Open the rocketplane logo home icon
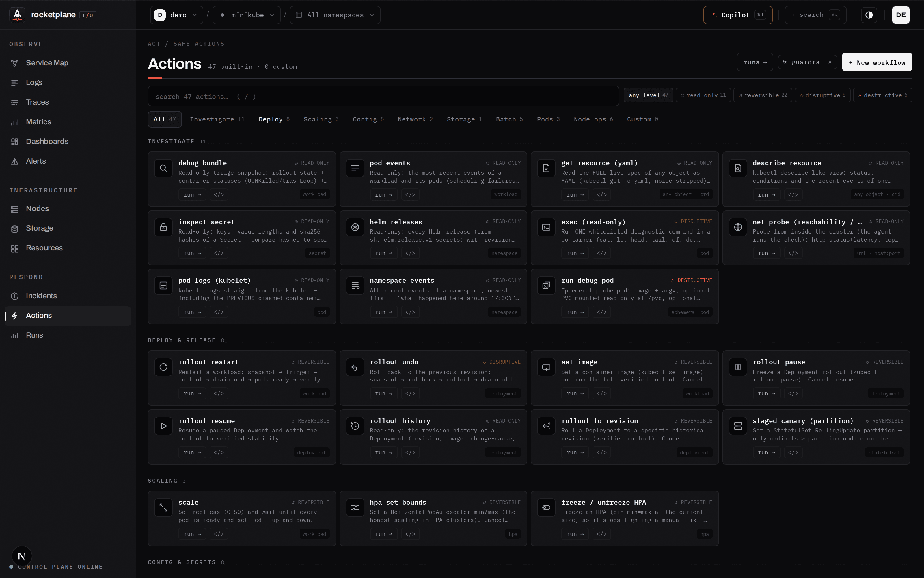 [17, 15]
